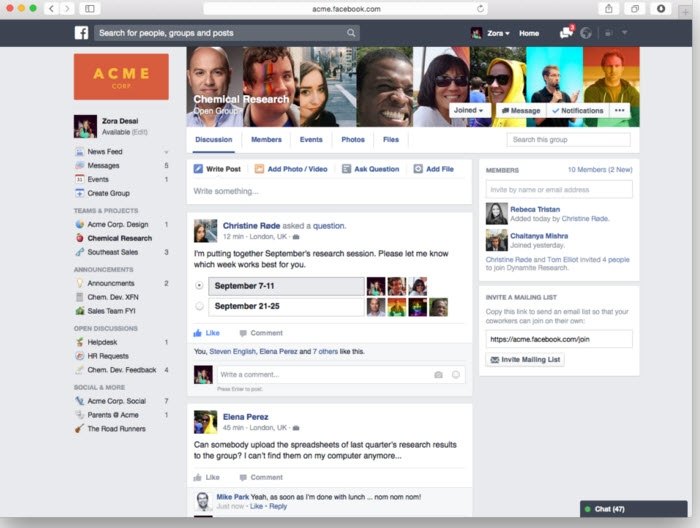The height and width of the screenshot is (528, 700).
Task: Open Announcements in sidebar
Action: pos(111,283)
